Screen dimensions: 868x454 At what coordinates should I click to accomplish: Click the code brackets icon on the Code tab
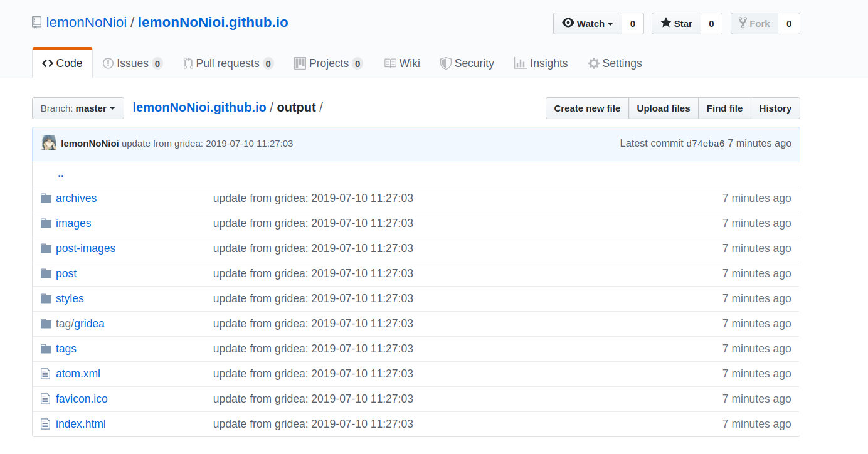(x=48, y=63)
